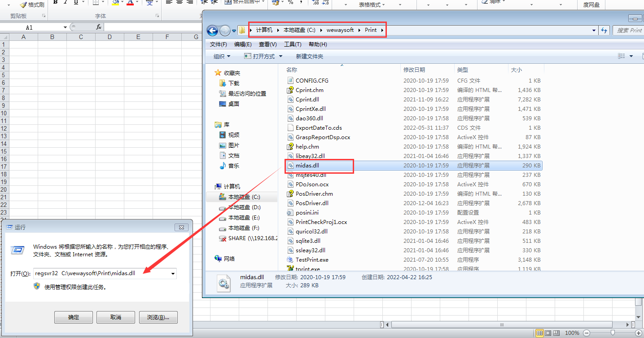644x338 pixels.
Task: Click the 确定 button in Run dialog
Action: pos(74,317)
